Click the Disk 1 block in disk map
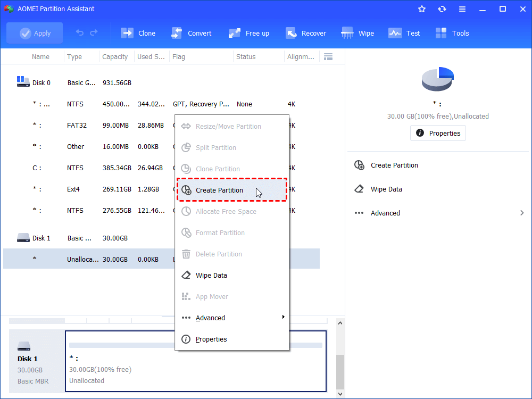 tap(37, 361)
